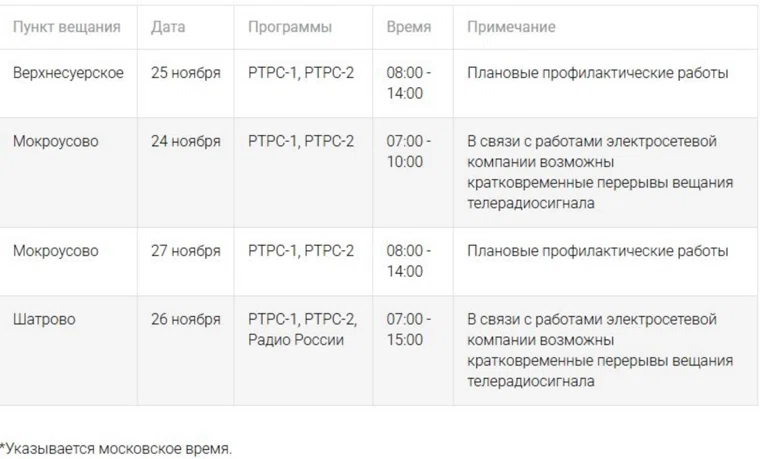Click Мокроусово in the 24 ноября row
Viewport: 760px width, 459px height.
[x=56, y=141]
